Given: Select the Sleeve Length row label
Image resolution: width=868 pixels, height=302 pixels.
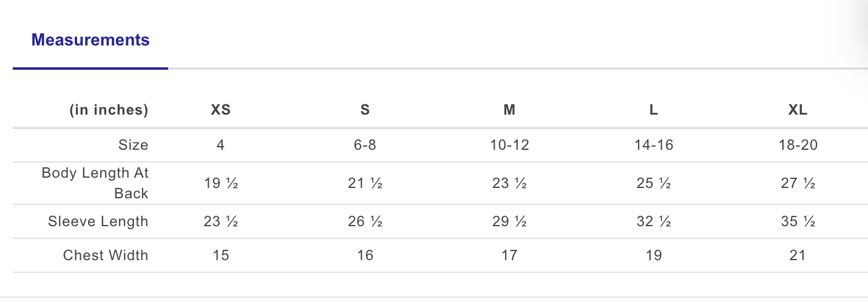Looking at the screenshot, I should (x=98, y=222).
